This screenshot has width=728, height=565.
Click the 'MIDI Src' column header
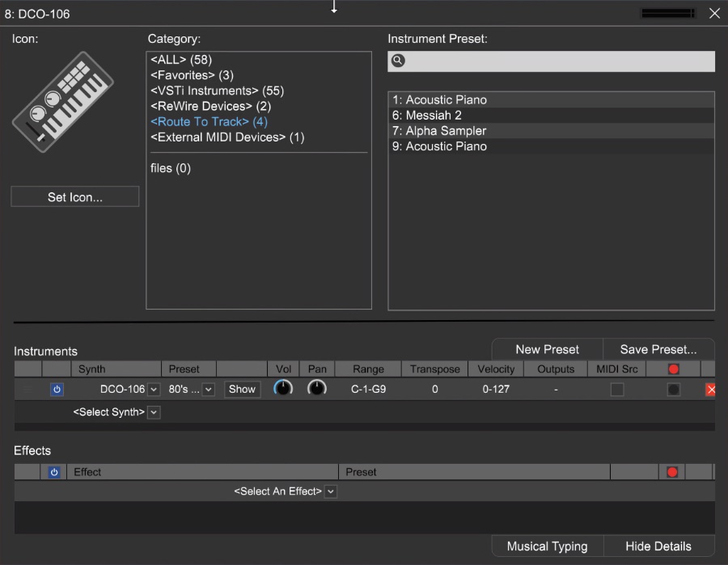click(617, 369)
